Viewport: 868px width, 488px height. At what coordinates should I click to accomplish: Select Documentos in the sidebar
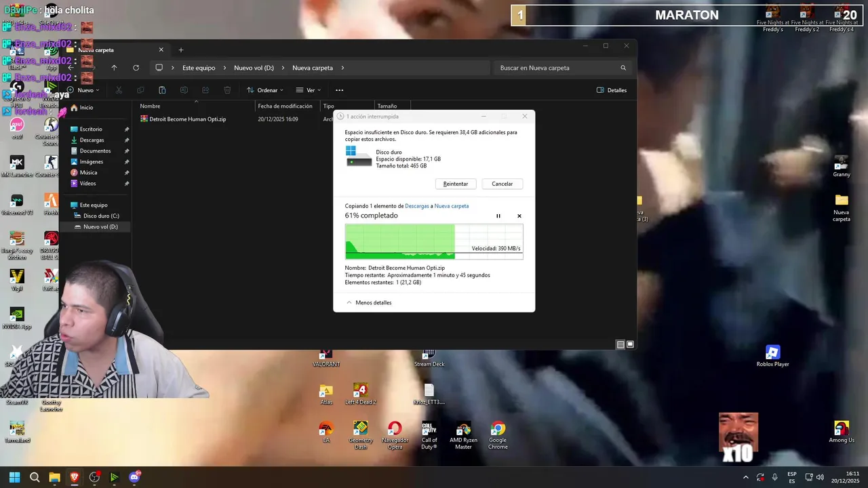95,151
